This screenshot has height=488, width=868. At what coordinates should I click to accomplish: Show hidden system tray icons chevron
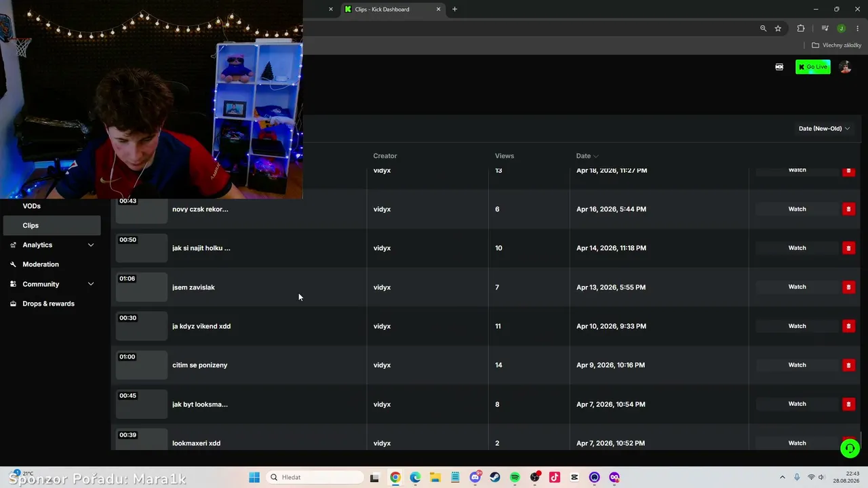click(782, 477)
